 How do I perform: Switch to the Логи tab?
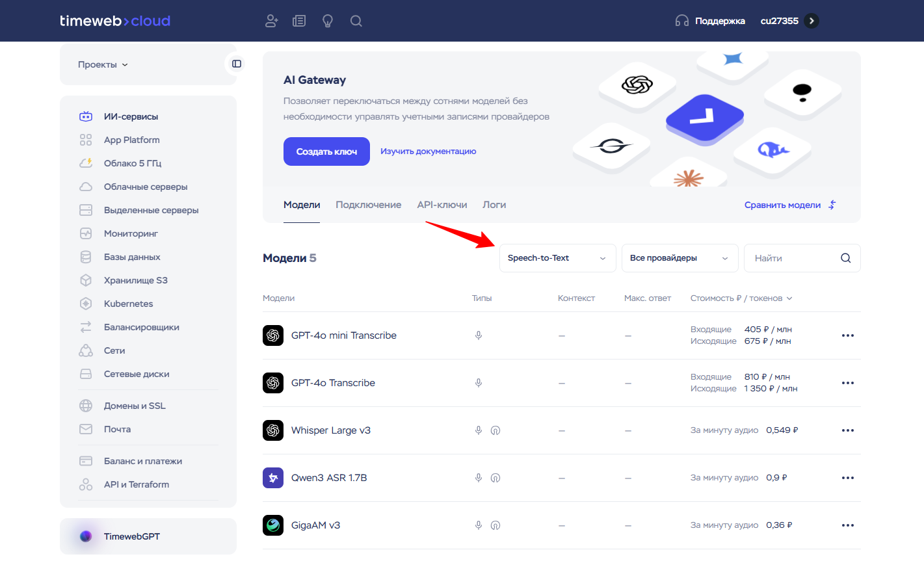[494, 205]
